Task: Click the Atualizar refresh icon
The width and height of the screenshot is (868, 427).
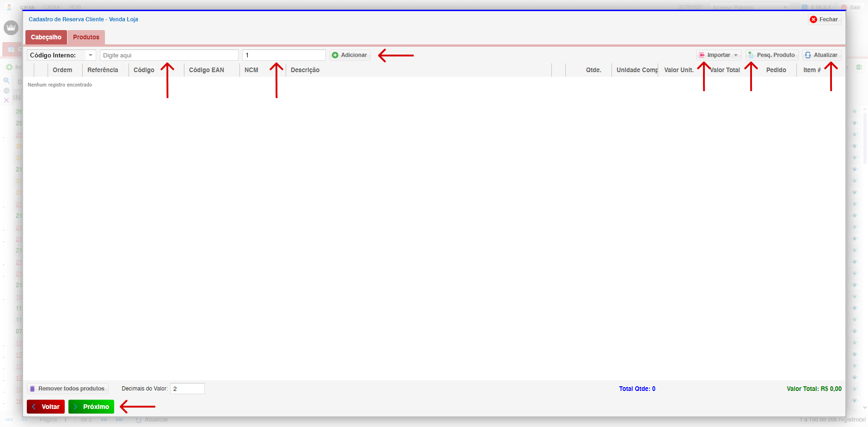Action: tap(808, 55)
